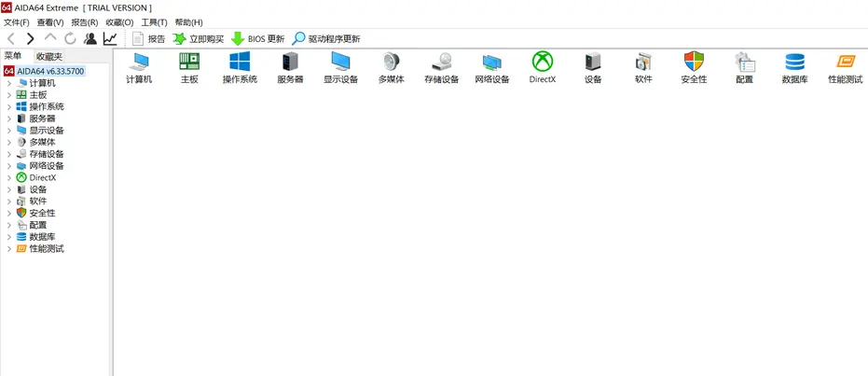Expand the DirectX tree node
868x376 pixels.
tap(9, 178)
